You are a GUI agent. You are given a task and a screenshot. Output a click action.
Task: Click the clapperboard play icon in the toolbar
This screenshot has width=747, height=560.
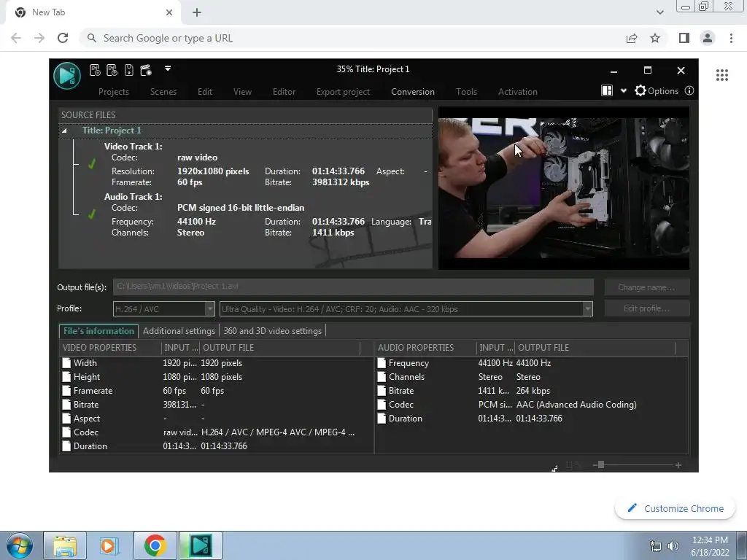pyautogui.click(x=146, y=70)
